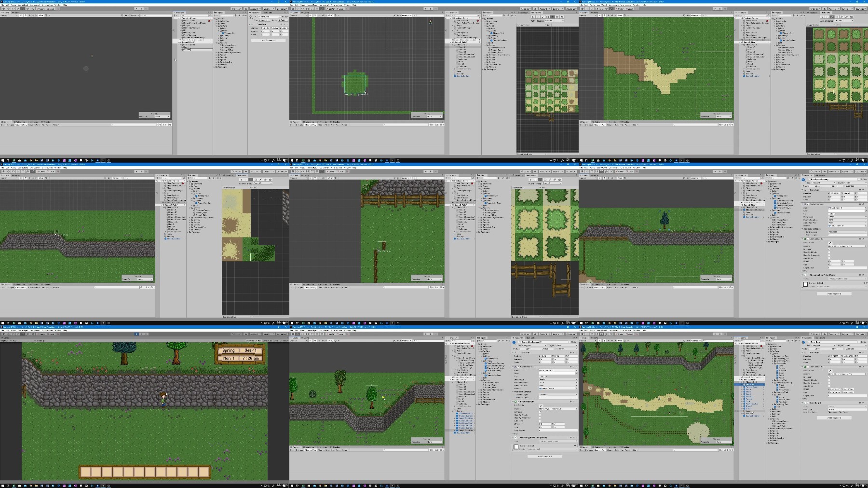The height and width of the screenshot is (488, 868).
Task: Adjust Scale slider in running-game window
Action: tap(54, 341)
